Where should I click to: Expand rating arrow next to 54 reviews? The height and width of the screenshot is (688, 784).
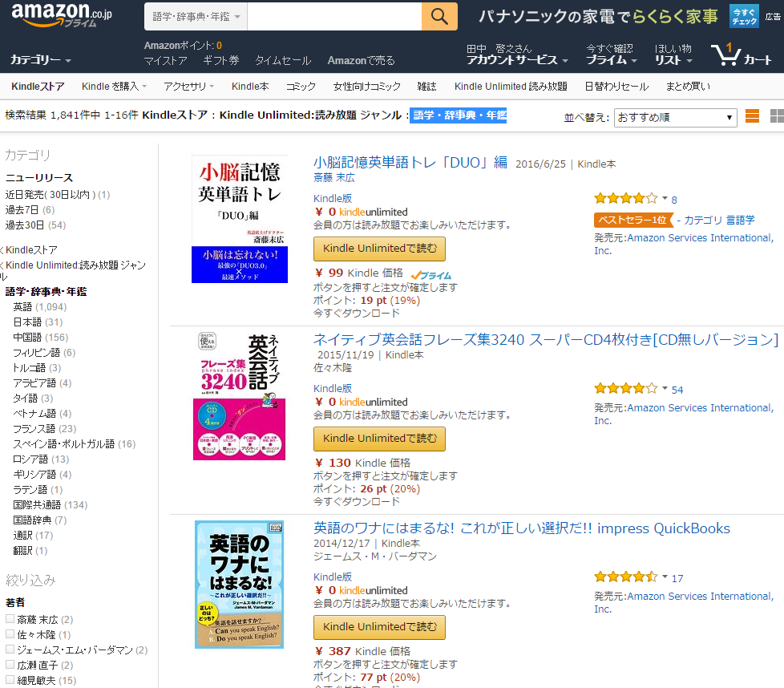tap(665, 388)
